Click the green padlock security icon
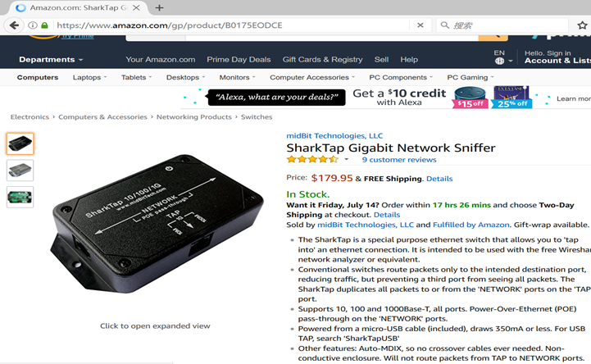Viewport: 591px width, 364px height. pyautogui.click(x=44, y=25)
